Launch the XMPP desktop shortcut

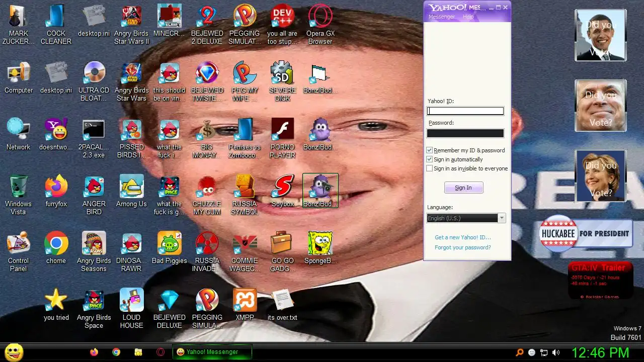tap(245, 305)
